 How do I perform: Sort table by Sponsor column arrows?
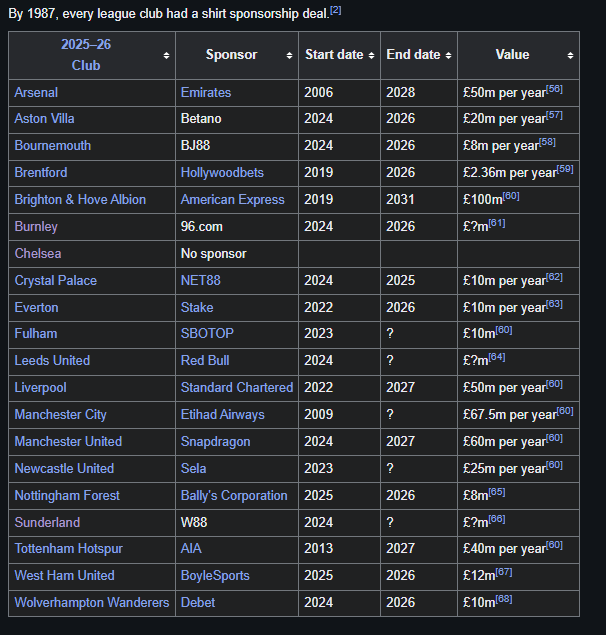pyautogui.click(x=289, y=55)
